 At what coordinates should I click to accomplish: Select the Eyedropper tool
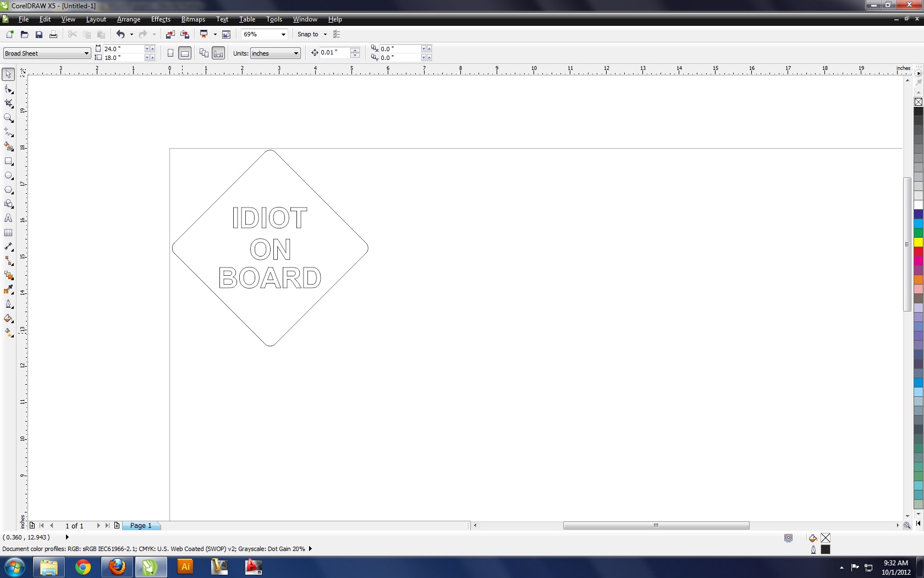coord(8,290)
